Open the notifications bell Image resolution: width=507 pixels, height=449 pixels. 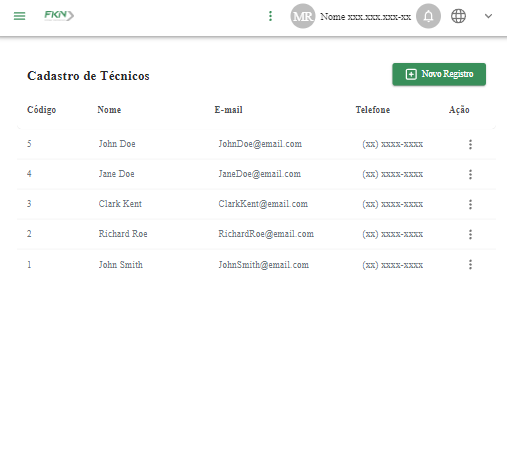pos(428,16)
